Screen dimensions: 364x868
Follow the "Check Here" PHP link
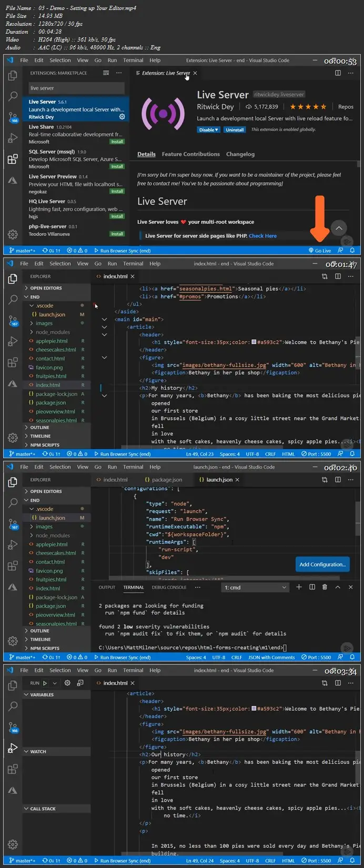click(262, 236)
